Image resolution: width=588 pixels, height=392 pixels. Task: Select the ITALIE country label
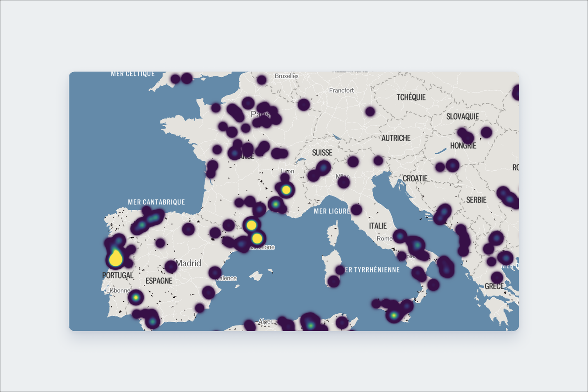pyautogui.click(x=378, y=226)
